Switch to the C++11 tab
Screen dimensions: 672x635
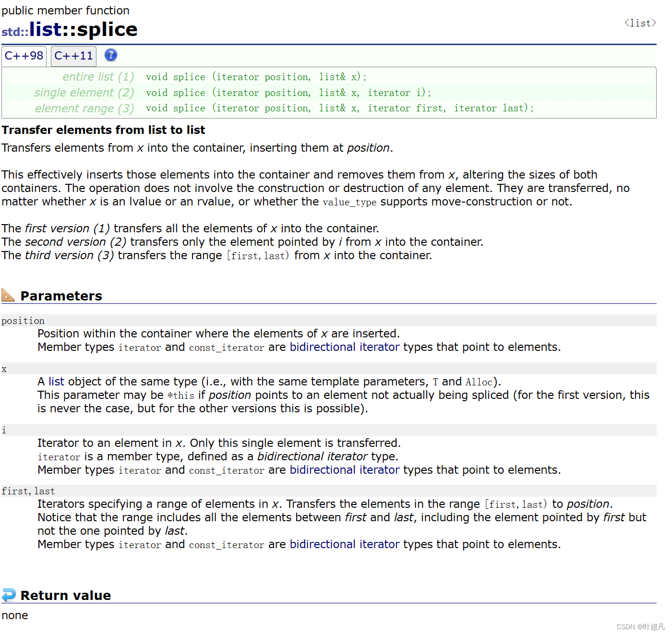tap(73, 56)
